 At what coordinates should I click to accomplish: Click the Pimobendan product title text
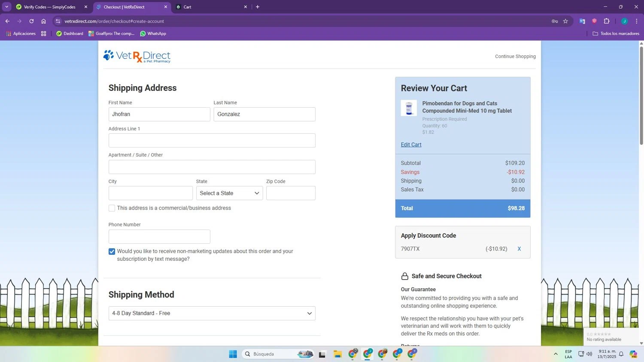tap(467, 107)
